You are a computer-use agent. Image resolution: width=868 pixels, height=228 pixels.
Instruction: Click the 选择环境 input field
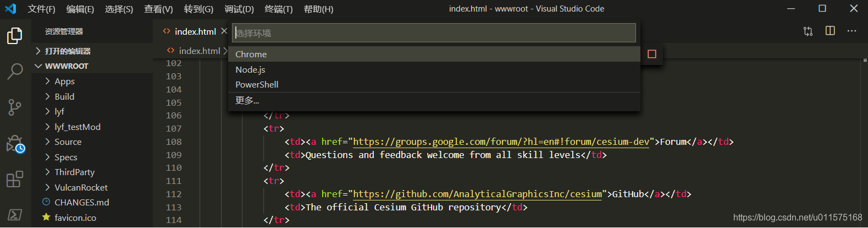pos(434,33)
